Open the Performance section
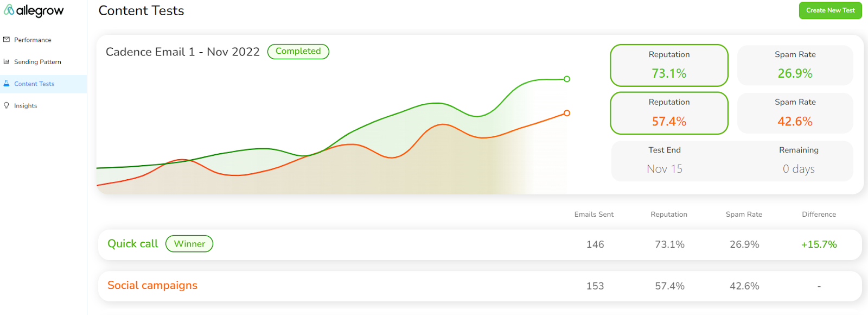The height and width of the screenshot is (315, 868). pyautogui.click(x=33, y=39)
